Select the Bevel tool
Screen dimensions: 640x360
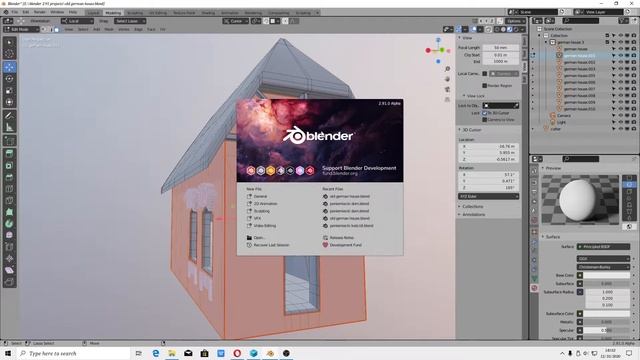tap(9, 177)
